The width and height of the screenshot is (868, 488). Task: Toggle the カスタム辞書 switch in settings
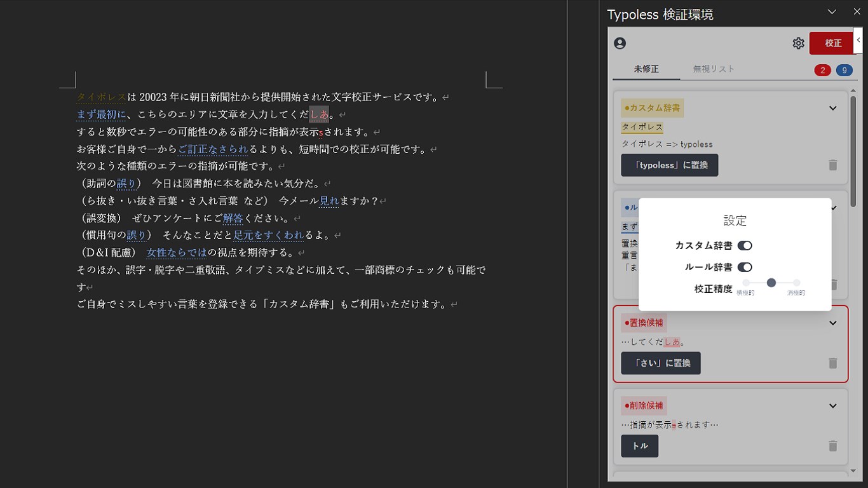(745, 245)
